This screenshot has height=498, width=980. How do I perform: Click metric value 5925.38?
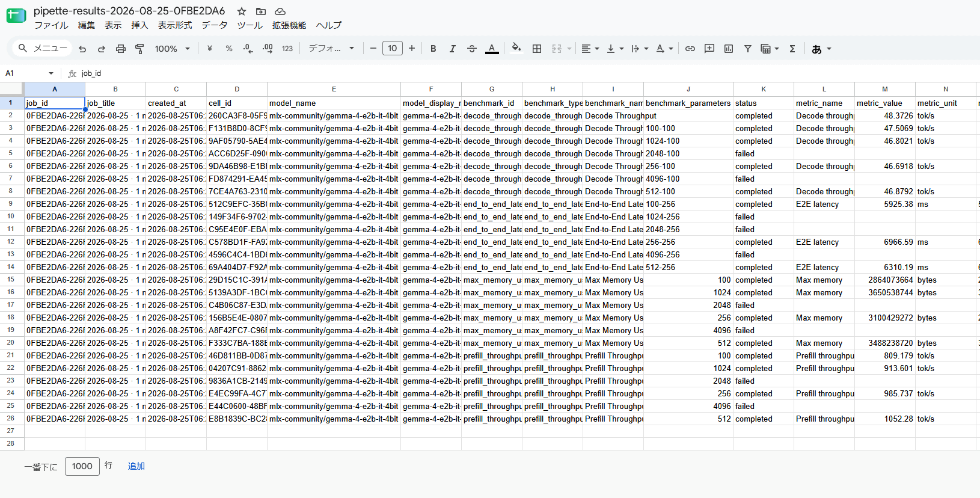[x=884, y=204]
